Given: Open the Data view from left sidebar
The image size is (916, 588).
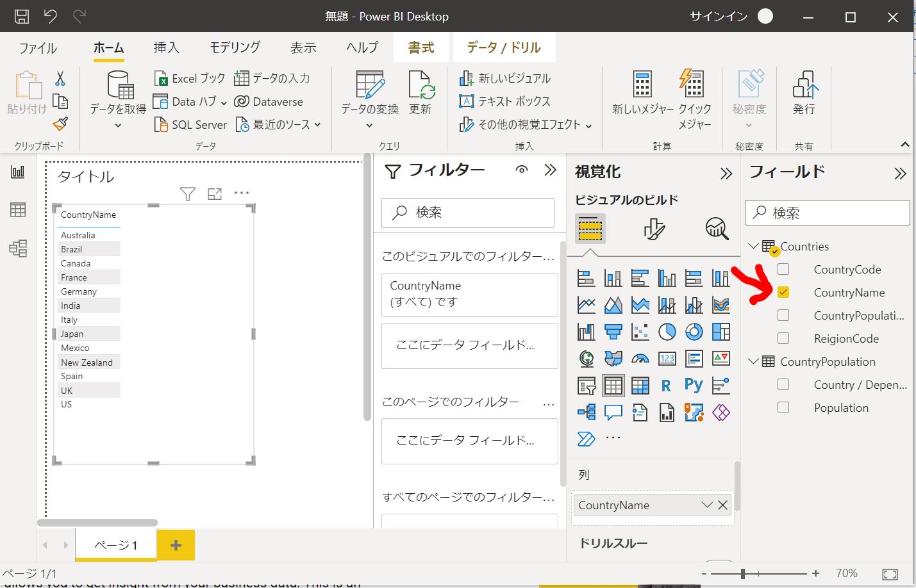Looking at the screenshot, I should click(x=18, y=209).
